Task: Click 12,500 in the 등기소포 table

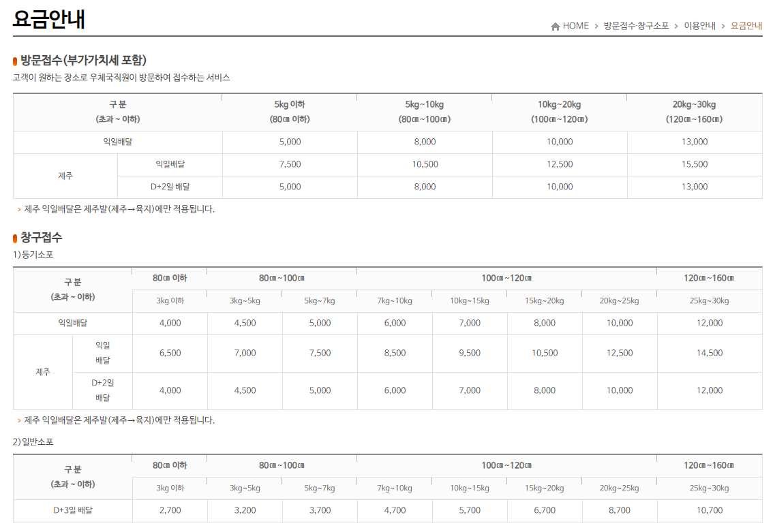Action: [x=620, y=353]
